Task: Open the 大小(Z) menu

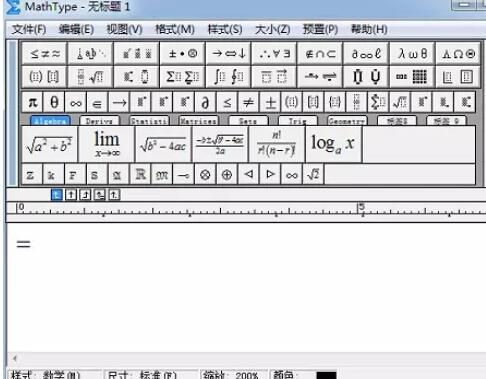Action: pyautogui.click(x=273, y=29)
